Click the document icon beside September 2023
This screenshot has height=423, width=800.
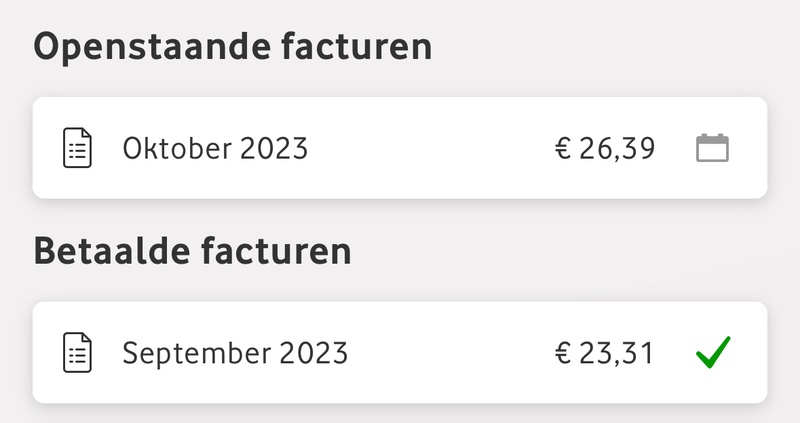[78, 353]
